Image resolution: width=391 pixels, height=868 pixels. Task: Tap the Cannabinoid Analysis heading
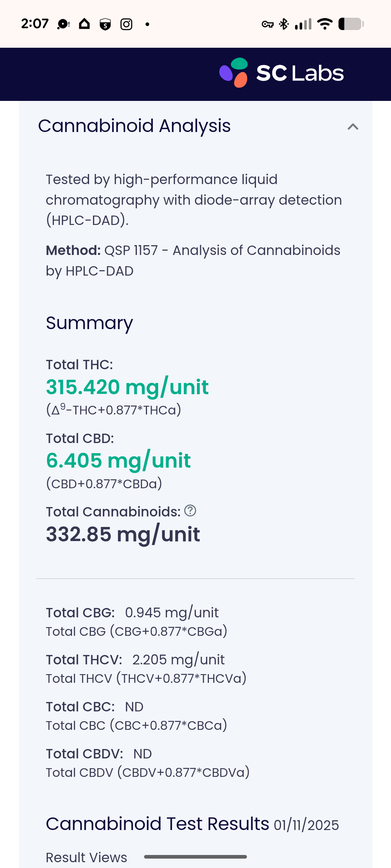tap(134, 126)
